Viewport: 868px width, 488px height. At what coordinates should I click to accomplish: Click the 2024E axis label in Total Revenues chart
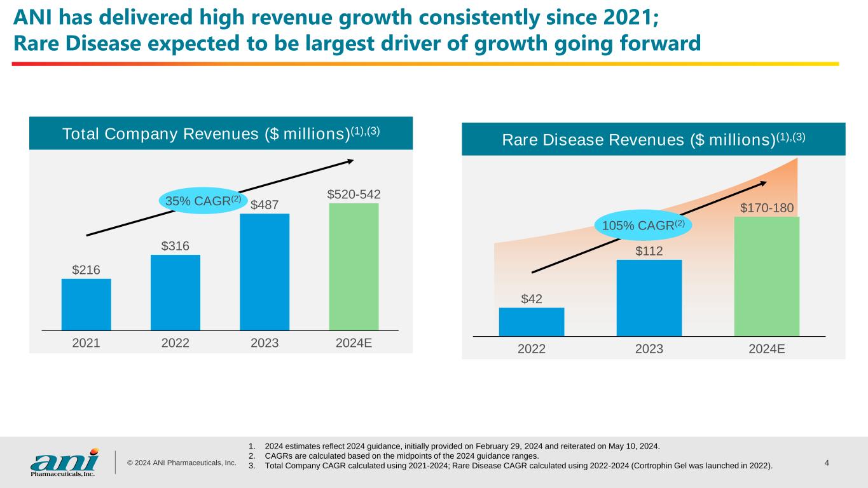pos(354,344)
